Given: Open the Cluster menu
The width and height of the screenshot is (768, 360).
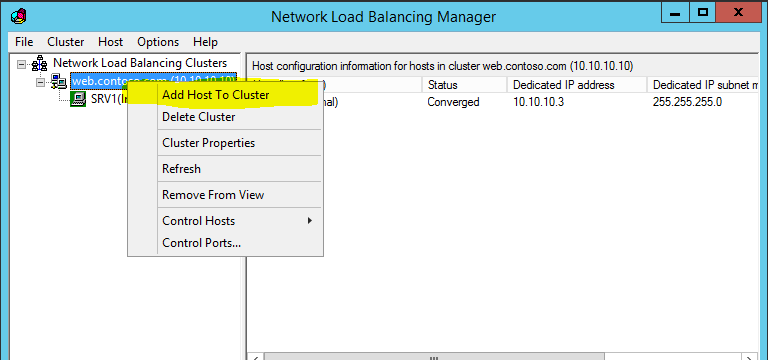Looking at the screenshot, I should (x=66, y=42).
